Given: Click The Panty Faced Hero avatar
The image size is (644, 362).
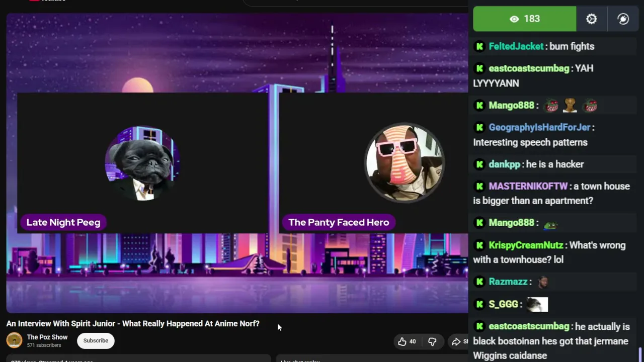Looking at the screenshot, I should pyautogui.click(x=405, y=162).
